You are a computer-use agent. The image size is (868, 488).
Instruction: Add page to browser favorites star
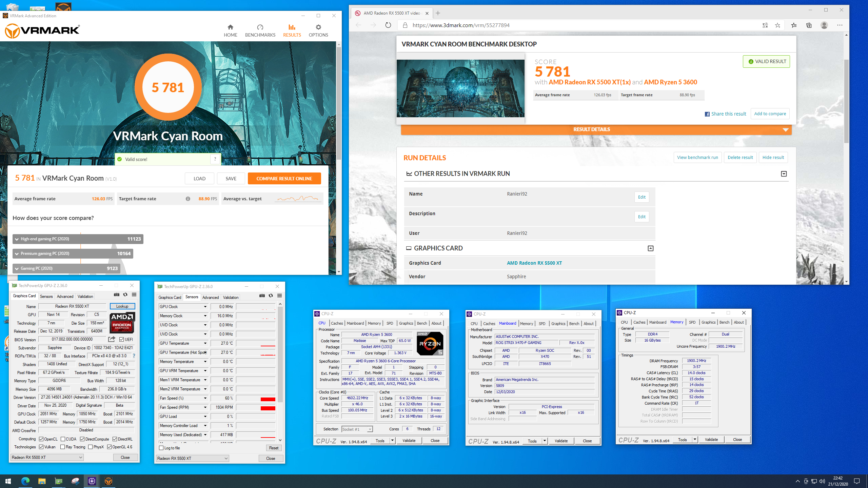click(777, 25)
